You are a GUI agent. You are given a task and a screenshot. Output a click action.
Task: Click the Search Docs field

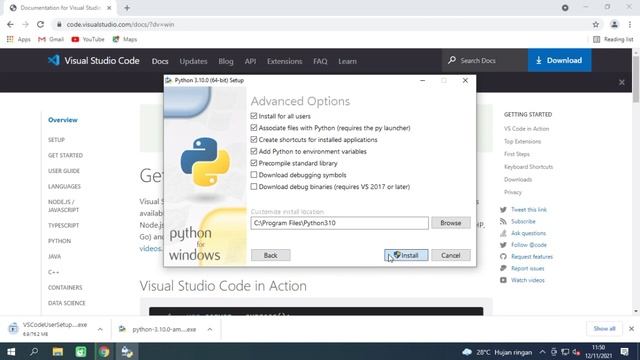coord(484,60)
